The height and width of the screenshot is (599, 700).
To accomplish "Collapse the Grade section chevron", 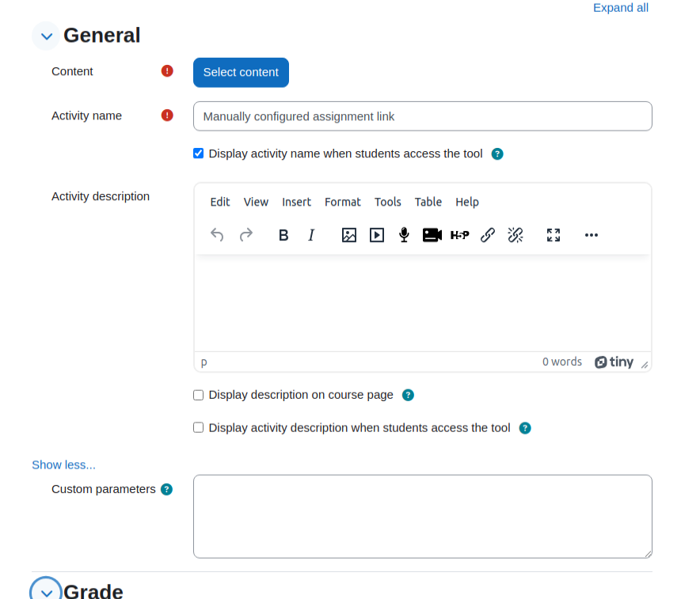I will [x=47, y=591].
